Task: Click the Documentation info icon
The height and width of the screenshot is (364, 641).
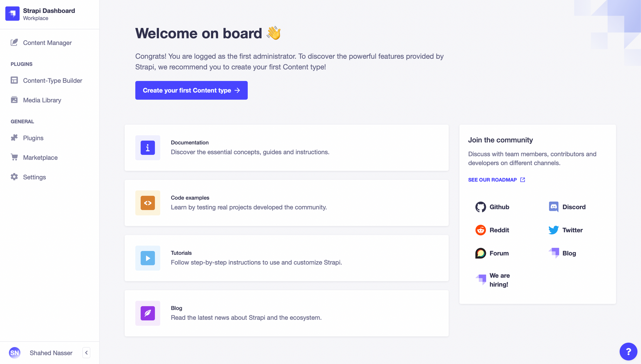Action: click(148, 148)
